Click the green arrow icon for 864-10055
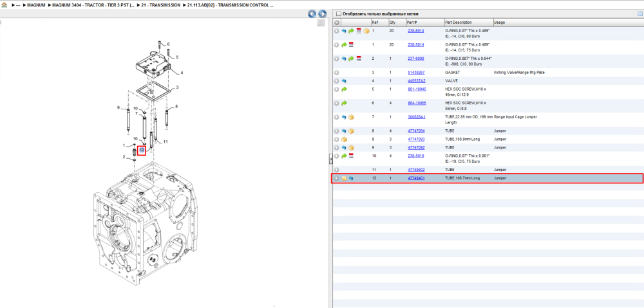The image size is (644, 308). click(344, 103)
